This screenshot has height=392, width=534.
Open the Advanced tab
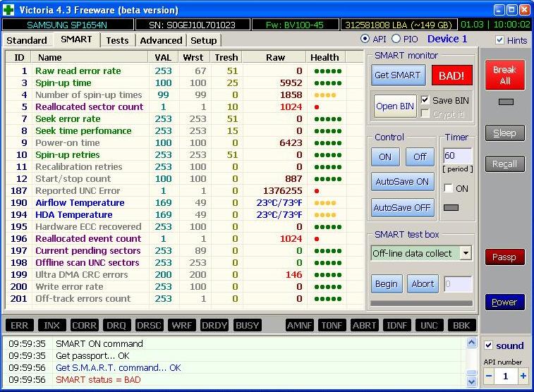pyautogui.click(x=161, y=40)
